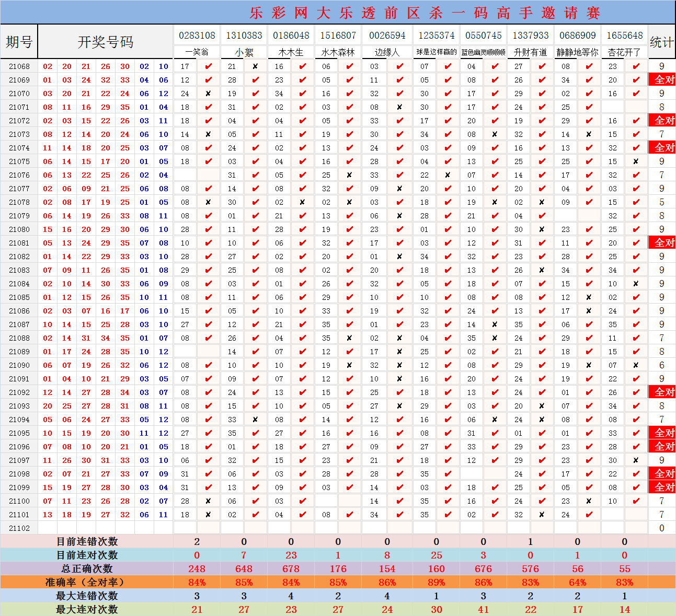
Task: Click the red 全对 cell in row 21081
Action: pyautogui.click(x=662, y=243)
